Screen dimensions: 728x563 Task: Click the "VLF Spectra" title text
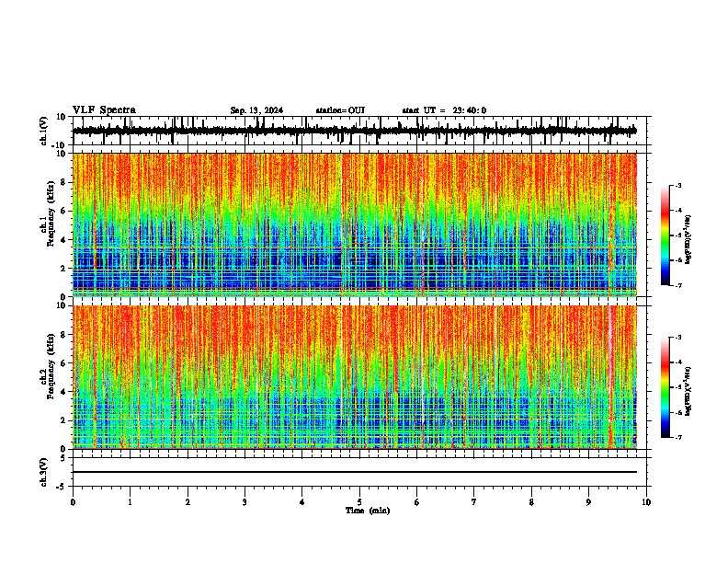pos(104,109)
